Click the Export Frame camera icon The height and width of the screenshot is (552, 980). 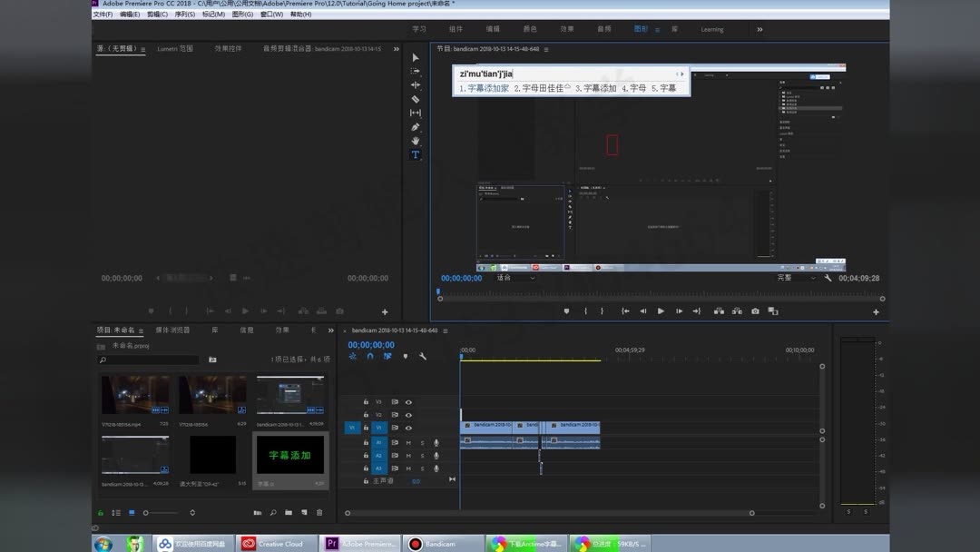tap(755, 311)
